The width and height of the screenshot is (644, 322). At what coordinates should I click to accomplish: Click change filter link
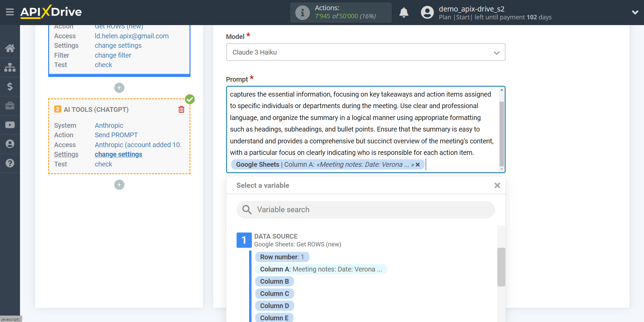[x=113, y=55]
